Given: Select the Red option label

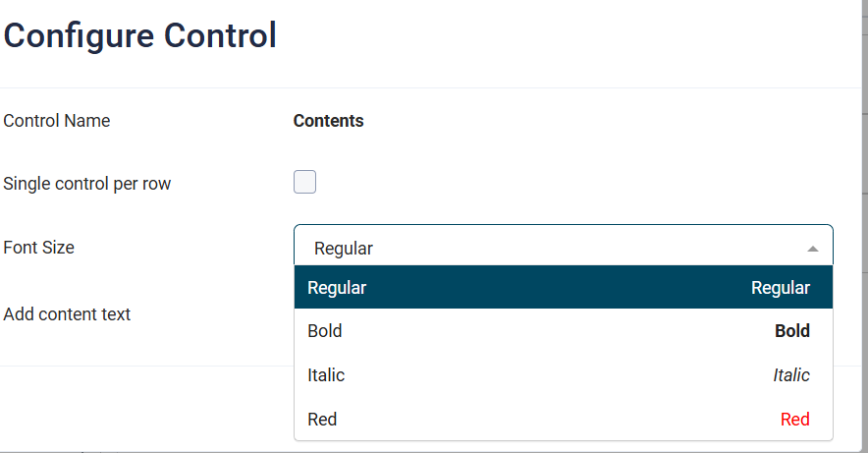Looking at the screenshot, I should pos(322,420).
